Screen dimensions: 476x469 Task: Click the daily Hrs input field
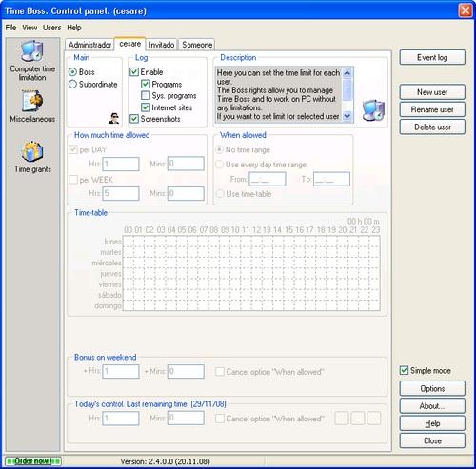(121, 164)
